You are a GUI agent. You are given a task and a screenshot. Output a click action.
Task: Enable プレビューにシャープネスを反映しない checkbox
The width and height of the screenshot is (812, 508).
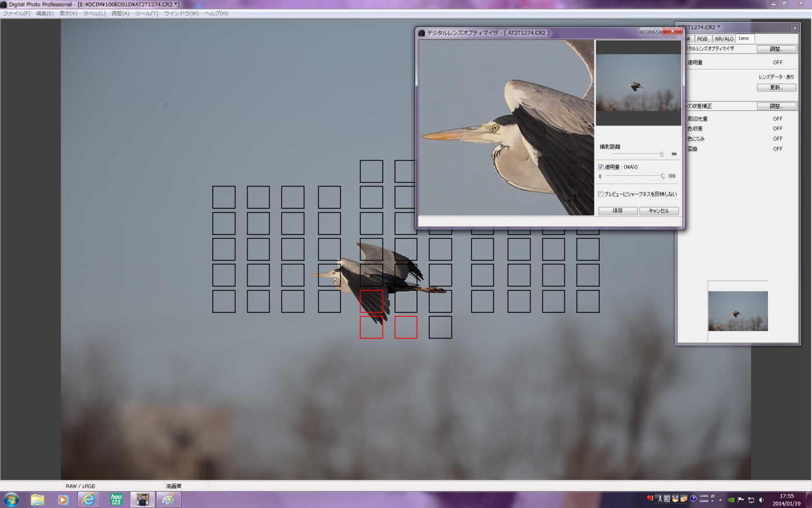[x=601, y=194]
